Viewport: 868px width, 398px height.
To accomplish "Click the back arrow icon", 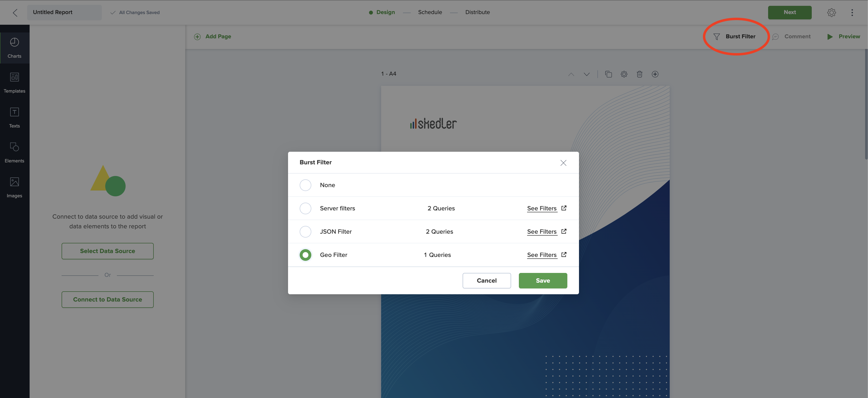I will 15,12.
